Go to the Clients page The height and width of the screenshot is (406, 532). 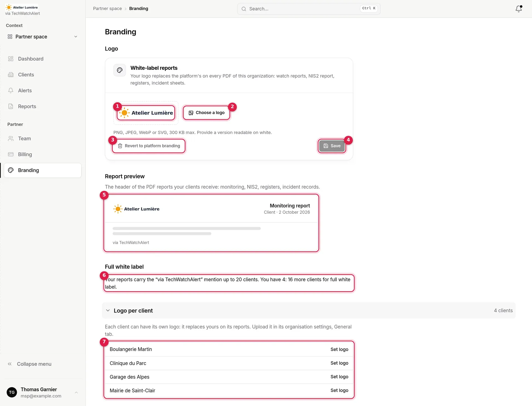click(x=43, y=75)
